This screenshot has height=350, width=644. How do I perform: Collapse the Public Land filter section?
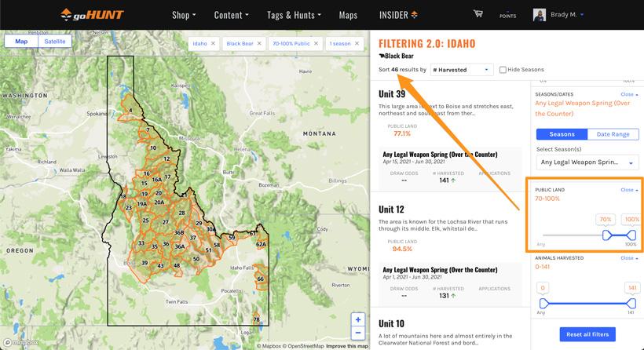point(629,190)
